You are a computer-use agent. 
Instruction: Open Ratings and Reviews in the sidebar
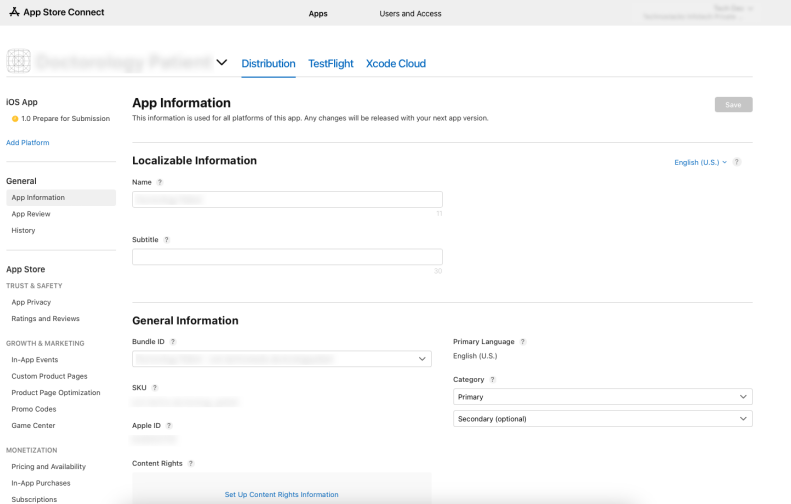click(45, 319)
